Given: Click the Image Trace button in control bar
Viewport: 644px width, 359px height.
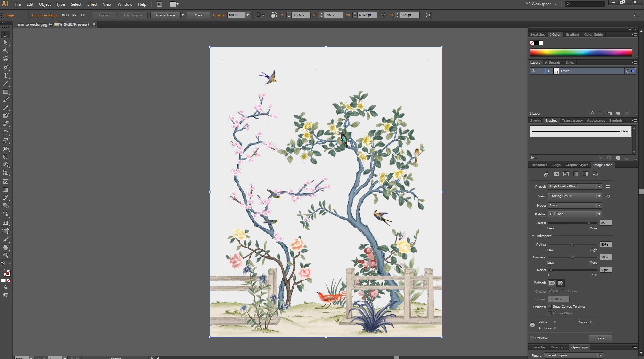Looking at the screenshot, I should pyautogui.click(x=165, y=15).
